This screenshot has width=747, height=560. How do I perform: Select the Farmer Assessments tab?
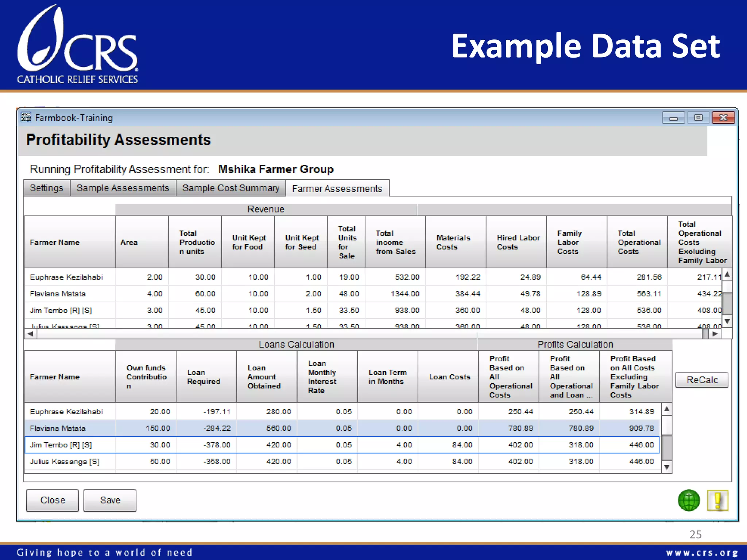point(337,188)
